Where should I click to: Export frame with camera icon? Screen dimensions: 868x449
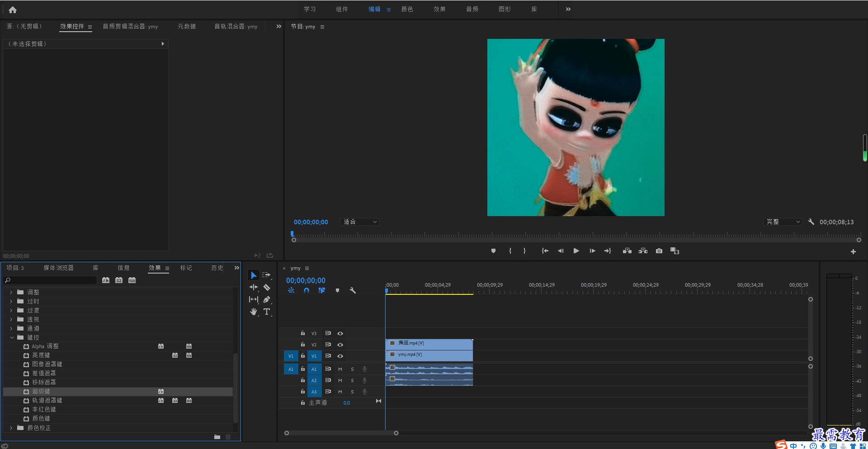[x=659, y=251]
